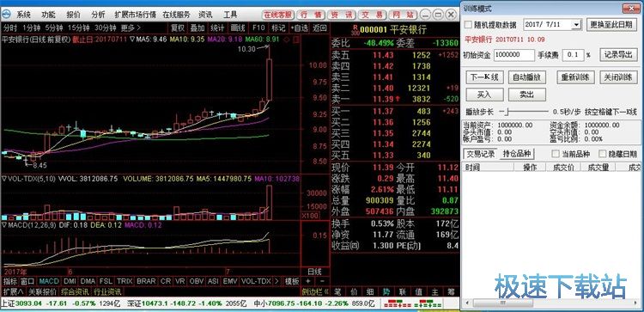Image resolution: width=644 pixels, height=312 pixels.
Task: Select the 价 tab in quote panel
Action: point(354,292)
